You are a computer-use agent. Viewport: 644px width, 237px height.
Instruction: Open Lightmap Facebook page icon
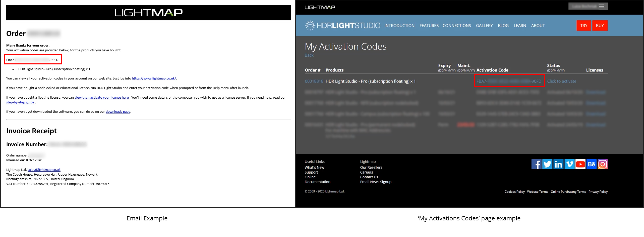(x=536, y=164)
